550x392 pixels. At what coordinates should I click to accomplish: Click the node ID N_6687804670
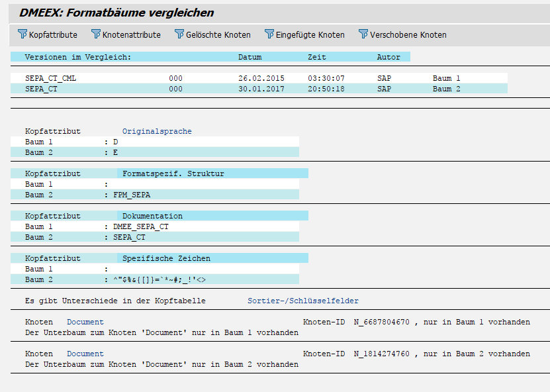point(381,322)
